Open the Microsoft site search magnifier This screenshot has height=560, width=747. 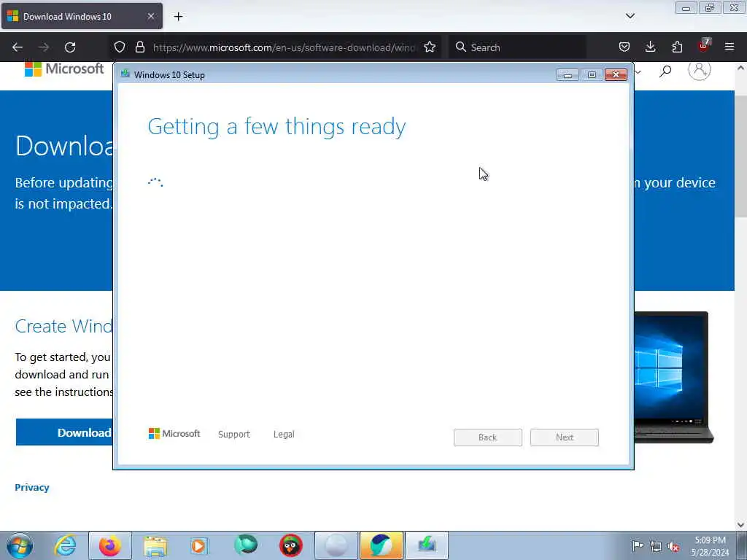point(665,71)
